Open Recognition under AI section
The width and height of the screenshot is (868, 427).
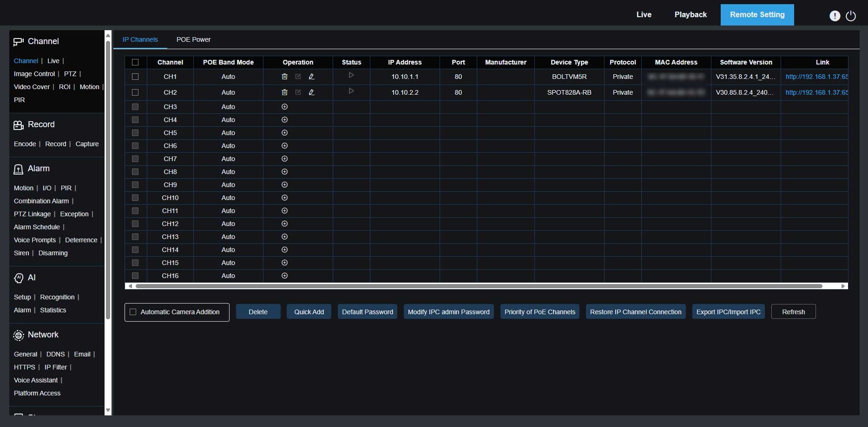pos(57,297)
